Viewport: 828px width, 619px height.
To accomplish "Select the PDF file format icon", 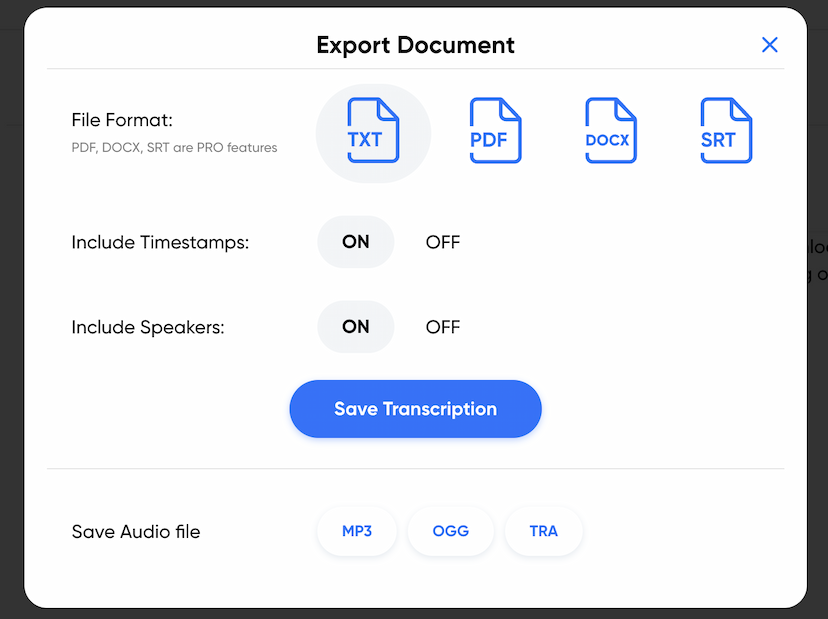I will [495, 131].
